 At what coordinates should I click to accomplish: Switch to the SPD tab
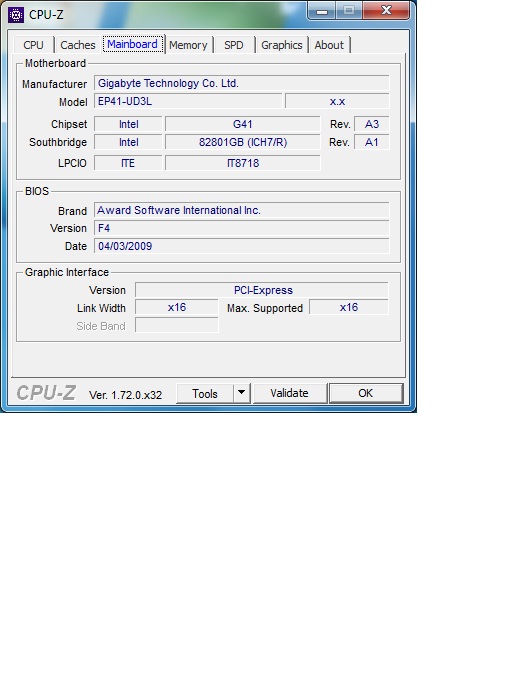[x=234, y=45]
